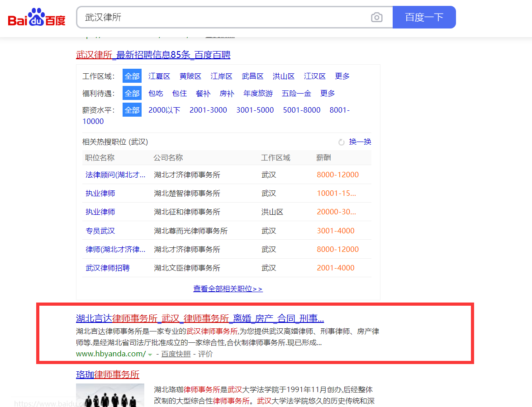Filter by 五险一金 benefit
532x407 pixels.
(x=296, y=93)
